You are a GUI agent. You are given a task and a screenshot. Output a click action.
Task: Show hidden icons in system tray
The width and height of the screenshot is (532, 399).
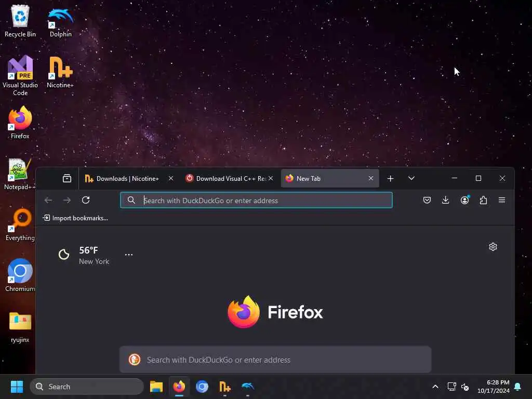(x=435, y=387)
